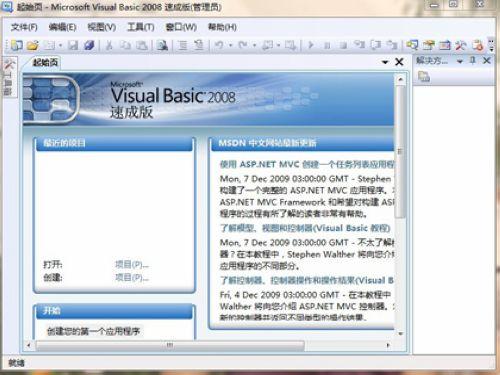Click the Navigate Forward icon
The image size is (500, 375).
click(290, 45)
